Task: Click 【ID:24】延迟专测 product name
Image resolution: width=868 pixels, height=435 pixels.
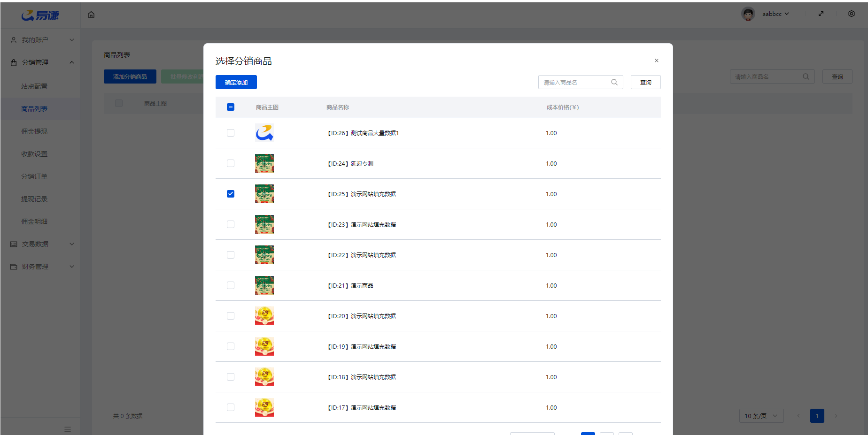Action: coord(350,164)
